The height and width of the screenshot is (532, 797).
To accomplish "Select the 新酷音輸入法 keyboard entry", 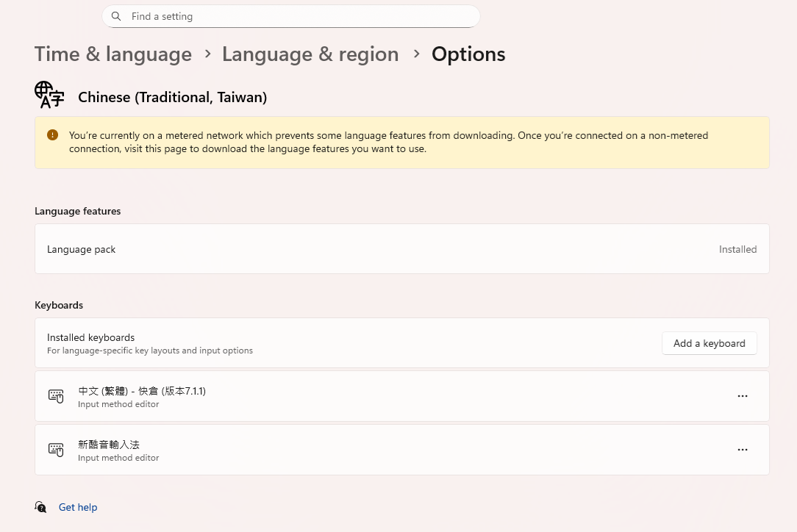I will coord(402,450).
